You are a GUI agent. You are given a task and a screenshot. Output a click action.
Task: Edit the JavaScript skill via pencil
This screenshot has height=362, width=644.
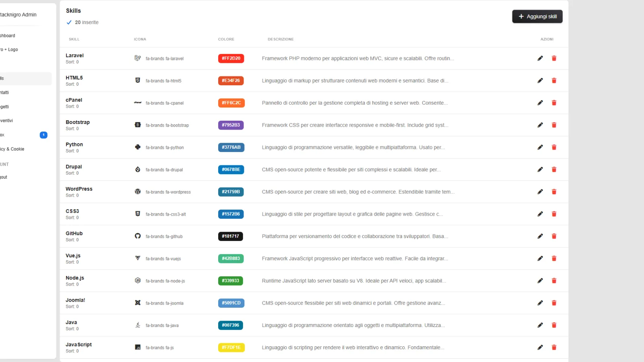(x=540, y=348)
